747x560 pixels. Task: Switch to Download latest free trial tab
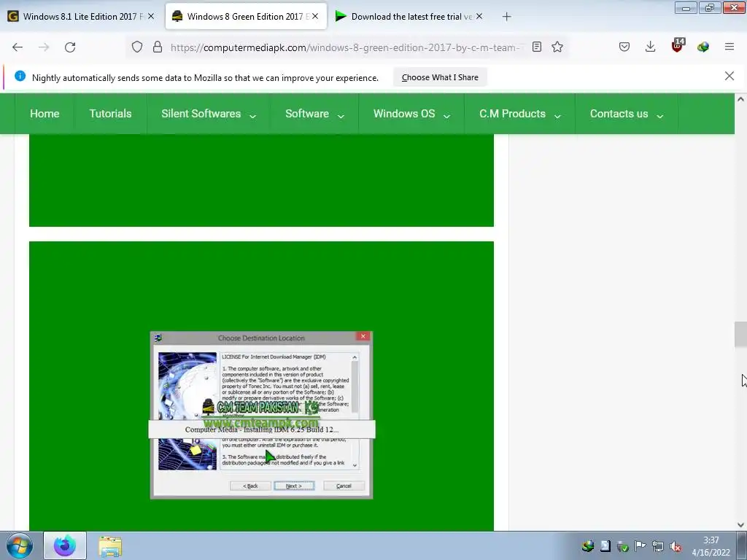[410, 16]
